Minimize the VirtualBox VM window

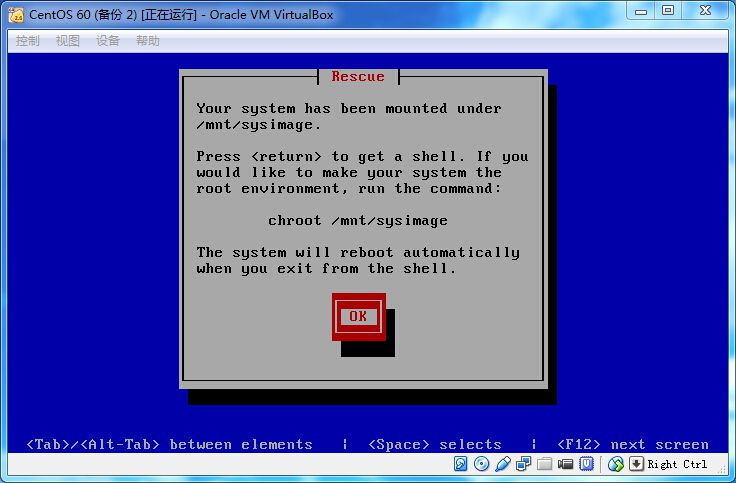(x=640, y=11)
